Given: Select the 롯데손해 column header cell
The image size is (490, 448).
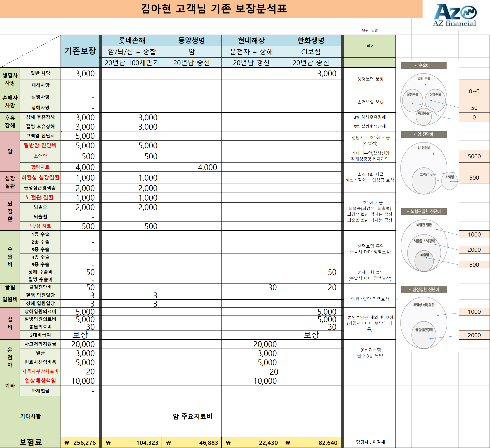Looking at the screenshot, I should [132, 40].
